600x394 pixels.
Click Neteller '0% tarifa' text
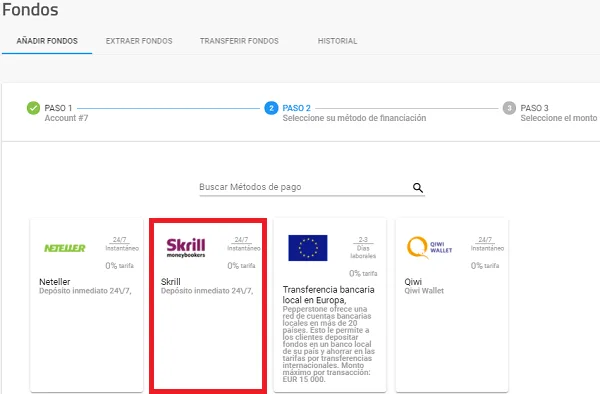coord(119,265)
